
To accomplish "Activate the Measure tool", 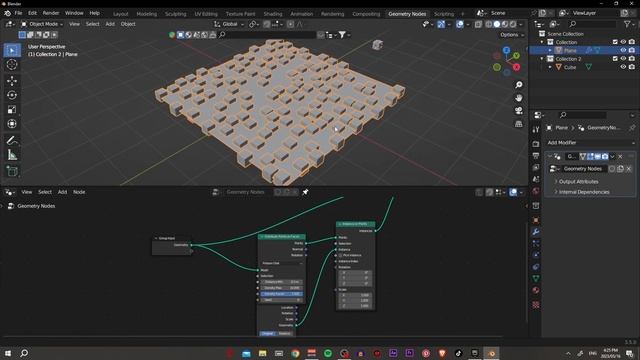I will [12, 155].
